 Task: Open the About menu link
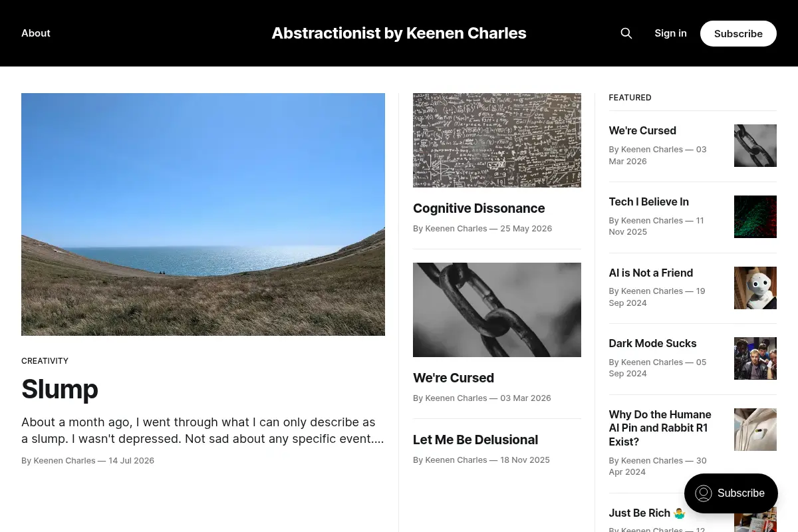tap(36, 33)
